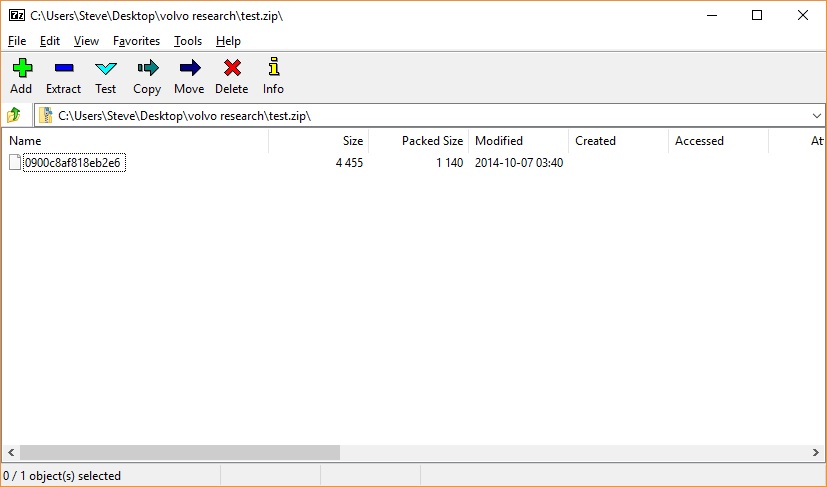Open the Favorites menu
Screen dimensions: 827x487
[136, 41]
